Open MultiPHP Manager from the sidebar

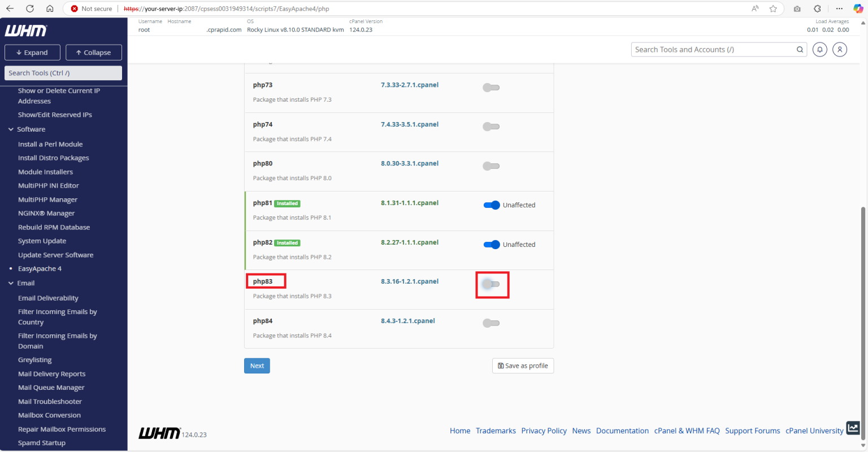coord(47,199)
